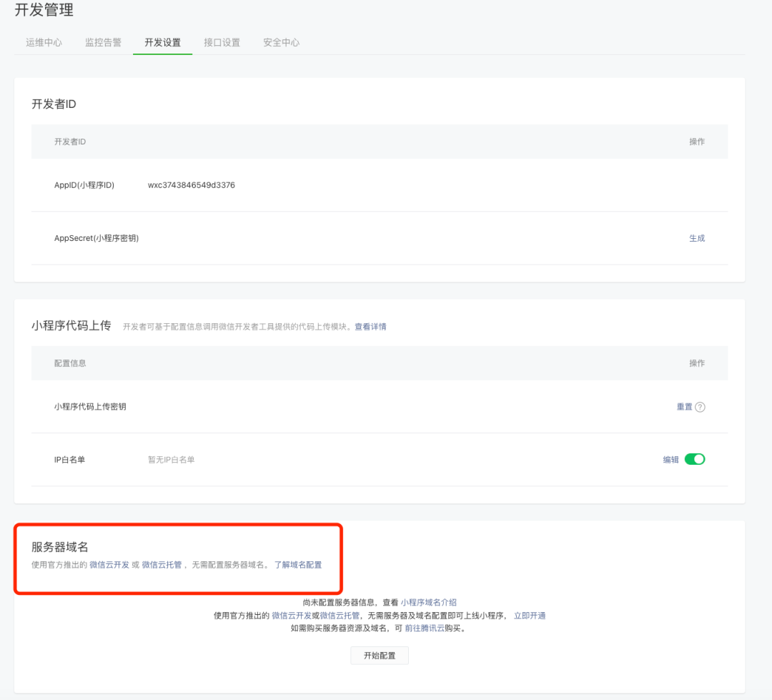Open the 运维中心 tab
Image resolution: width=772 pixels, height=700 pixels.
[44, 42]
